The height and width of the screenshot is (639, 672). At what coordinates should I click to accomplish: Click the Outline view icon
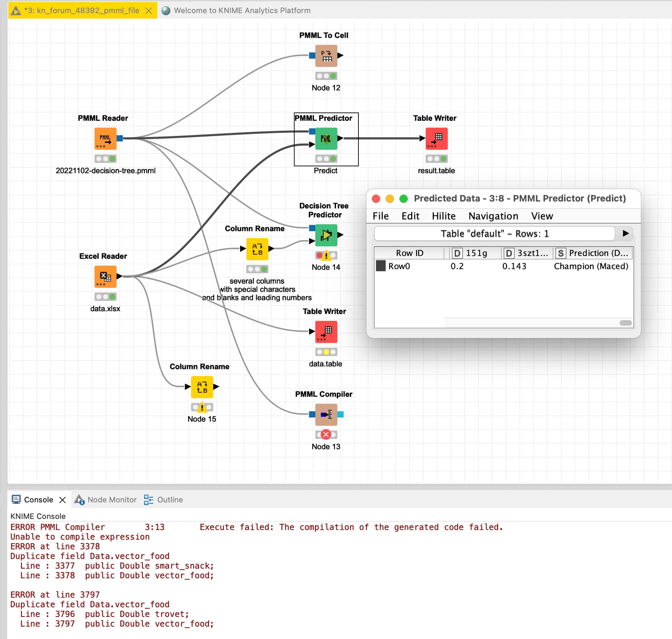[148, 500]
